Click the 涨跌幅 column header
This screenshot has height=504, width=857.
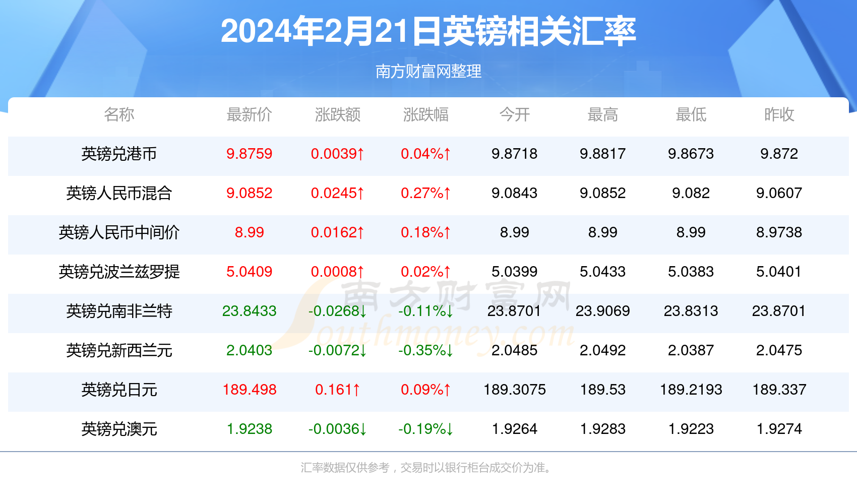[x=426, y=114]
